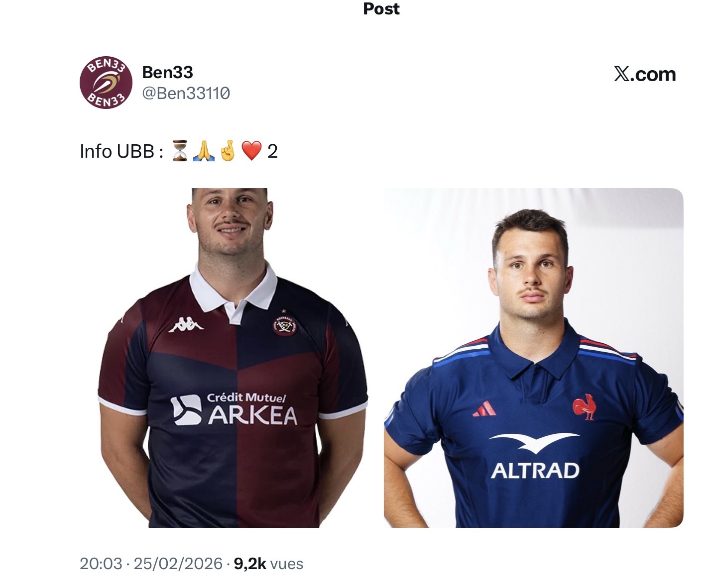Open the @Ben33110 handle link
The width and height of the screenshot is (704, 588).
click(186, 93)
